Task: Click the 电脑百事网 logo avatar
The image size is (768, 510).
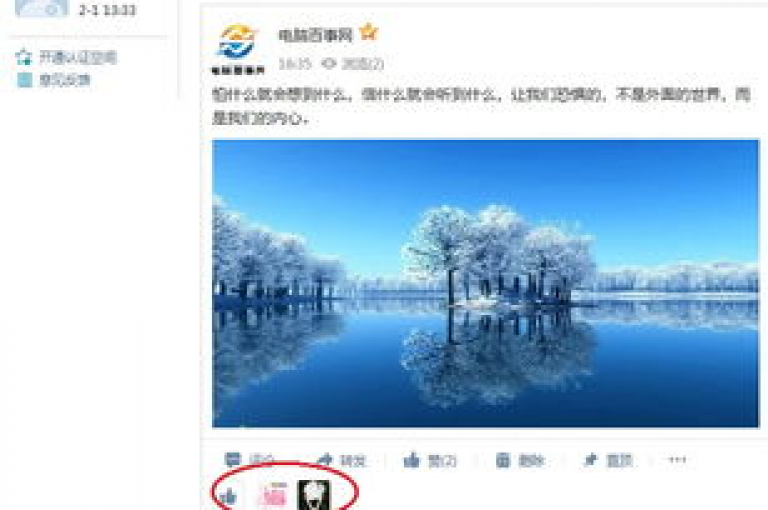Action: tap(238, 49)
